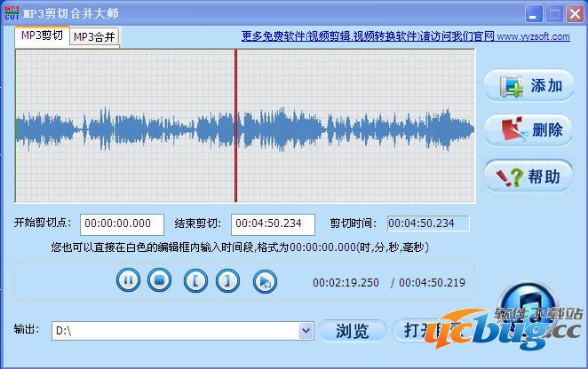Click the 浏览 (Browse) button
The height and width of the screenshot is (369, 588).
tap(353, 330)
